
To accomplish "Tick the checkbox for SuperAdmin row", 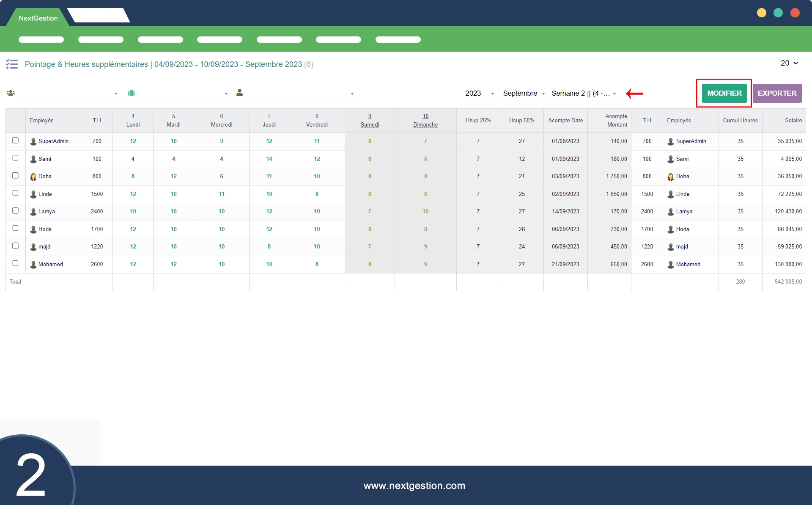I will coord(16,141).
